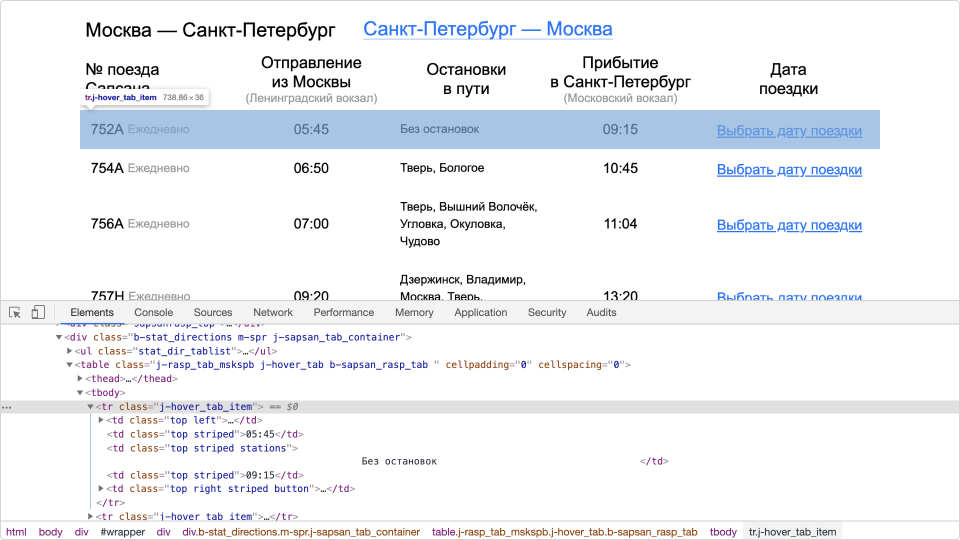Switch to the Console tab
960x540 pixels.
pos(153,312)
